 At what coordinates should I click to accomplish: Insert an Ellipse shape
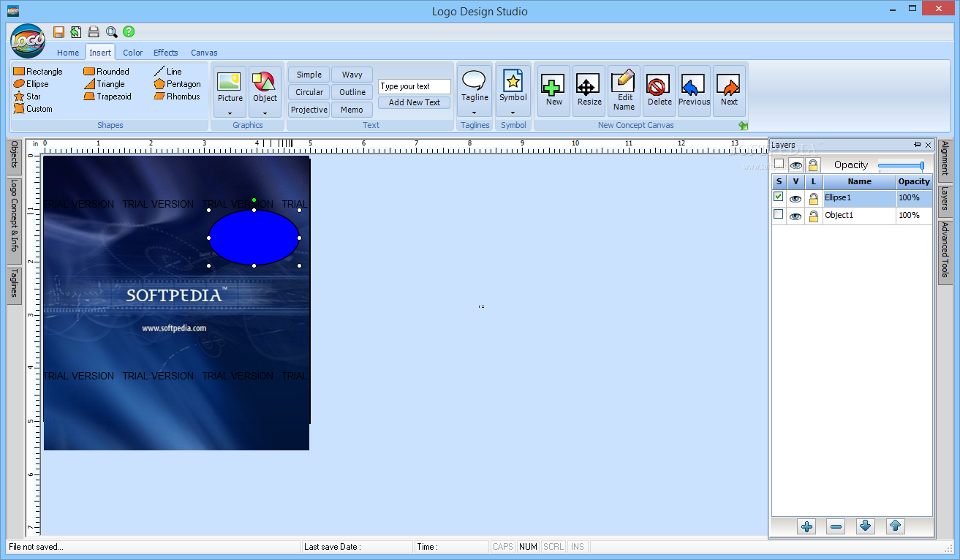pyautogui.click(x=31, y=84)
